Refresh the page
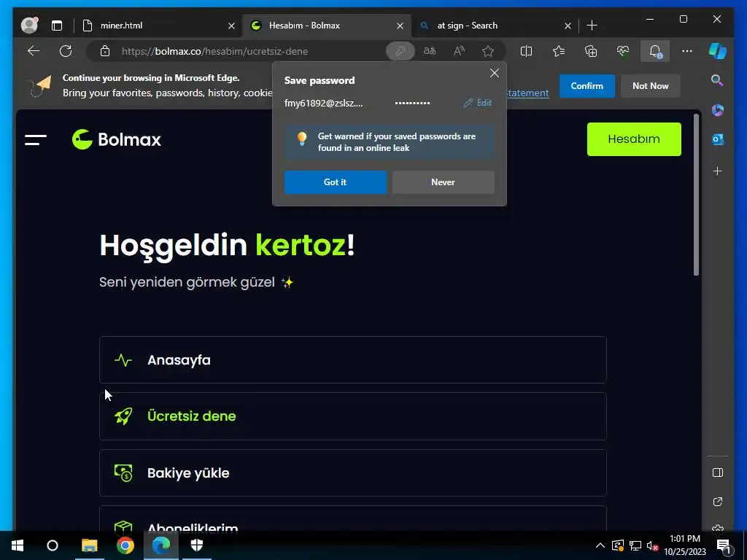This screenshot has width=747, height=560. (x=66, y=51)
